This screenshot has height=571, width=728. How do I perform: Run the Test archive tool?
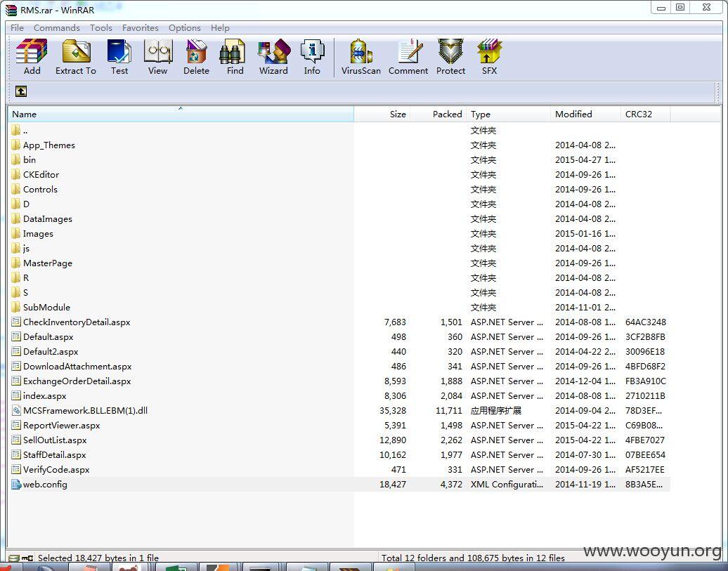click(119, 57)
